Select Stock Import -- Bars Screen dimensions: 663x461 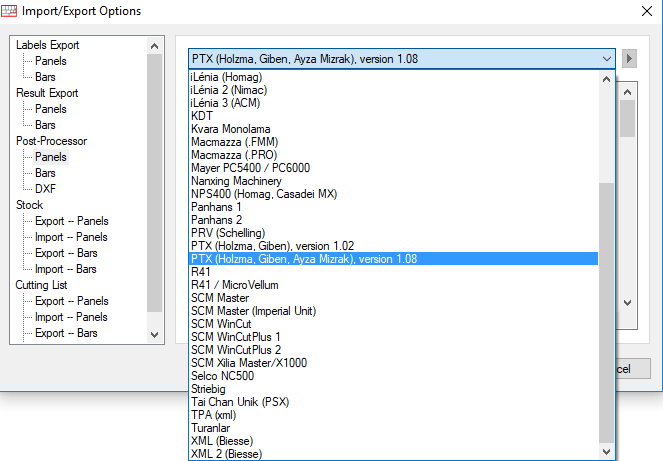66,269
